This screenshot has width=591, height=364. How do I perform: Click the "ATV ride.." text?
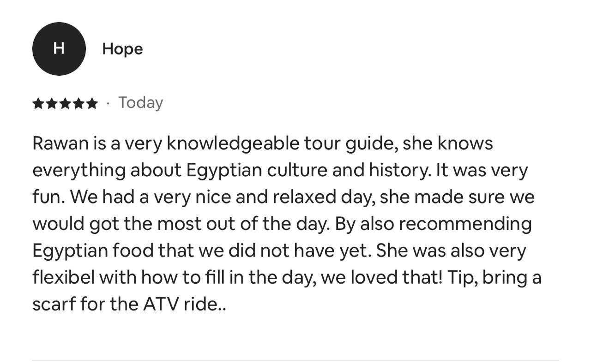(x=185, y=304)
